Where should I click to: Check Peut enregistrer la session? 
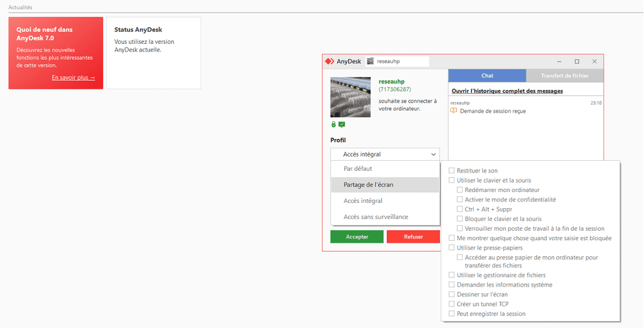point(452,314)
